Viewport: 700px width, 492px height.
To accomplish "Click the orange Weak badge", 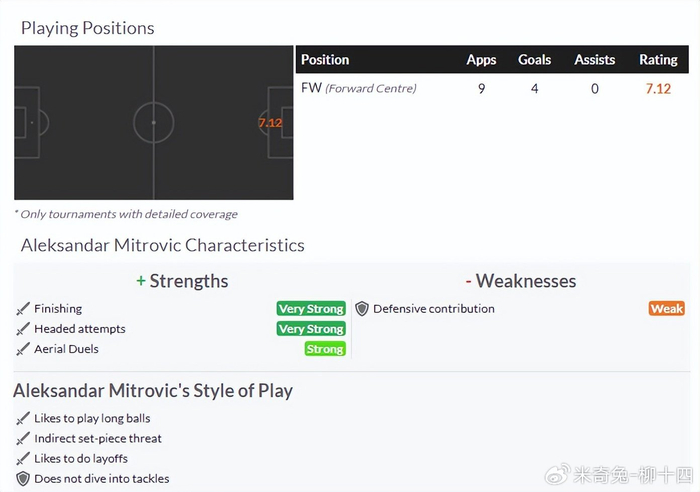I will 666,309.
